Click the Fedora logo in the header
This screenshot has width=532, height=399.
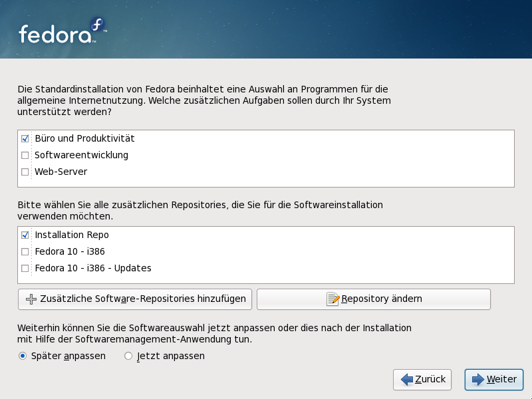(x=63, y=31)
